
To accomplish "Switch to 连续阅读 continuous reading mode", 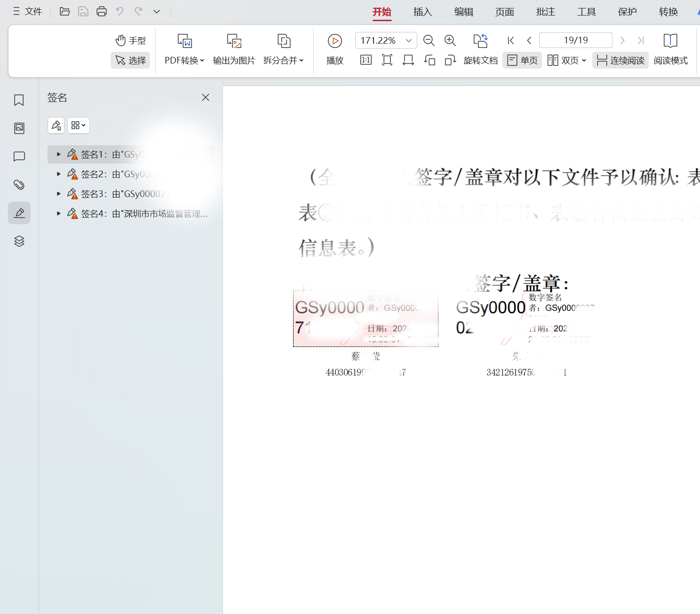I will [620, 60].
